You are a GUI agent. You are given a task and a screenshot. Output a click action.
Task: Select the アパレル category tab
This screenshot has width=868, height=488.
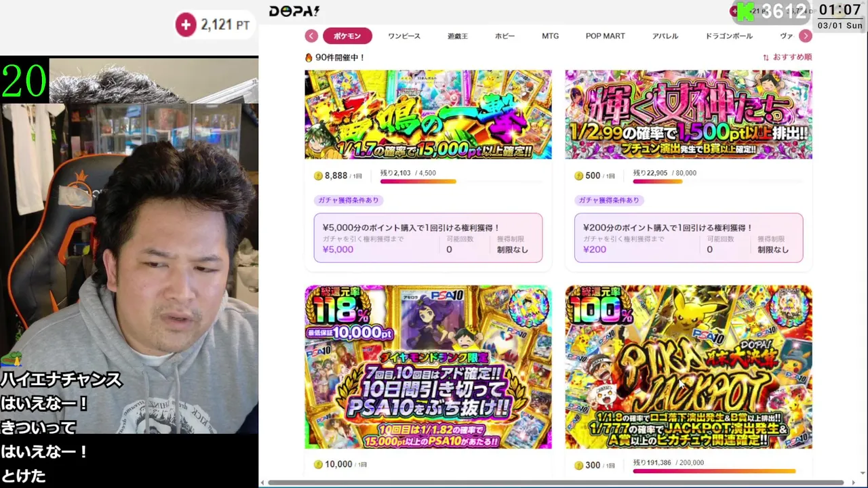[665, 36]
